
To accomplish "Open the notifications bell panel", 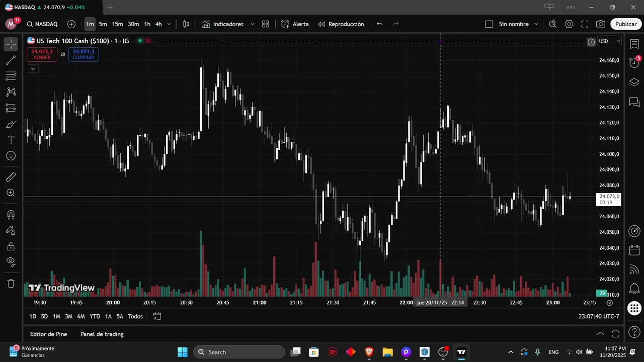I will (634, 289).
